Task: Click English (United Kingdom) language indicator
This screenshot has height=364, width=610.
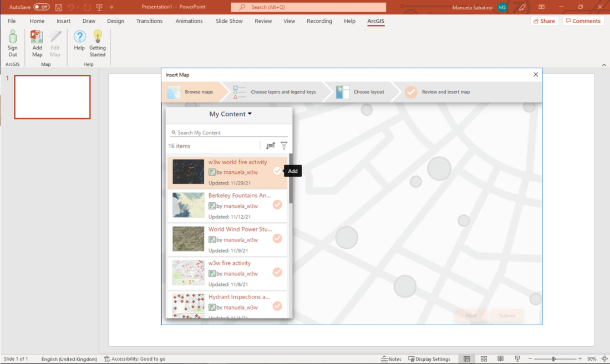Action: coord(69,358)
